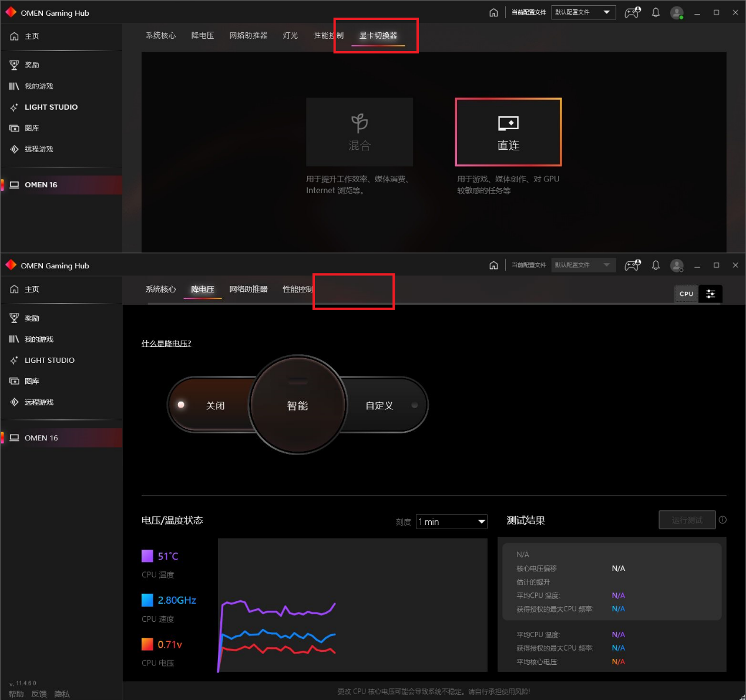Open the 1 min 刻度 dropdown
The height and width of the screenshot is (700, 746).
click(x=452, y=521)
